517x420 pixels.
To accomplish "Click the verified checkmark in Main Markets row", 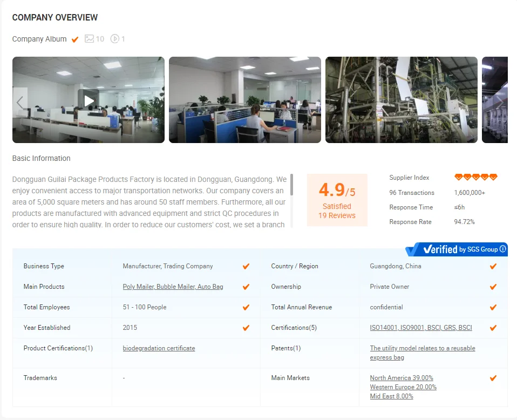I will pyautogui.click(x=493, y=378).
